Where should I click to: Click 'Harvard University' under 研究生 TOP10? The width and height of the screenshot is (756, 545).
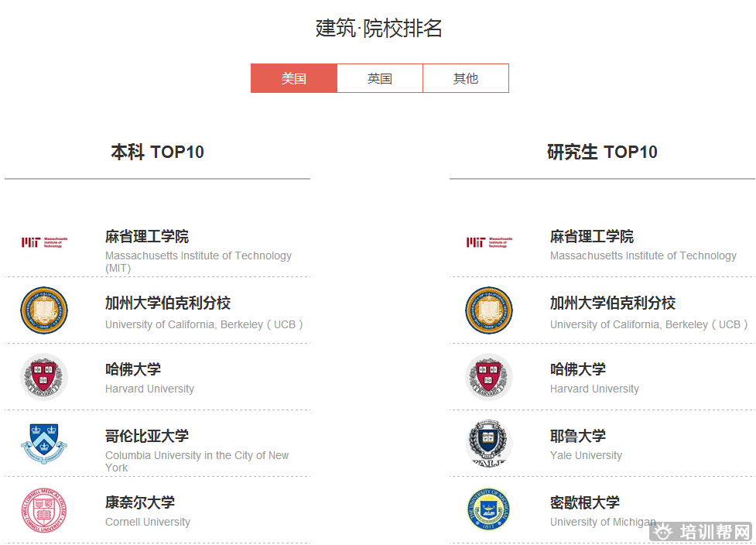click(594, 389)
